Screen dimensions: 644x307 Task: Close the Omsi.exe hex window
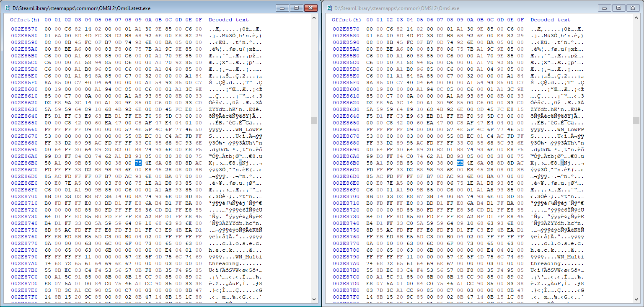[x=632, y=8]
